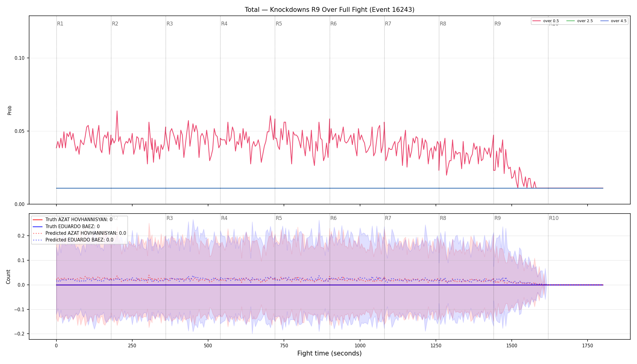
Task: Click the 0.00 tick on Prob axis
Action: pos(19,204)
